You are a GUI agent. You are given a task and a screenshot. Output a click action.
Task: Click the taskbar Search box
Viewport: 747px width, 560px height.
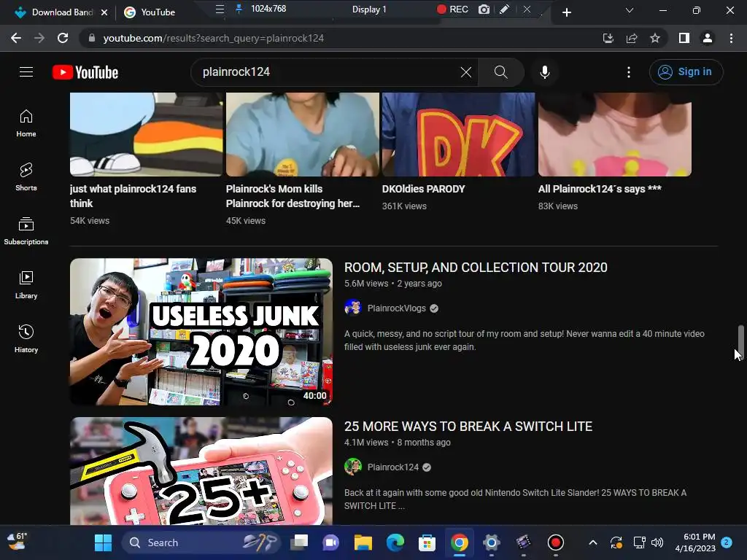(x=200, y=542)
